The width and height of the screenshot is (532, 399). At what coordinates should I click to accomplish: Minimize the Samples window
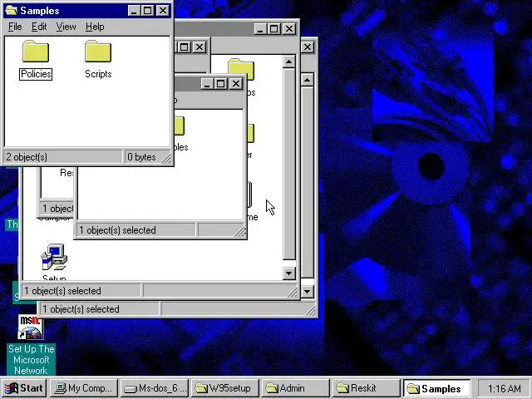pos(134,11)
